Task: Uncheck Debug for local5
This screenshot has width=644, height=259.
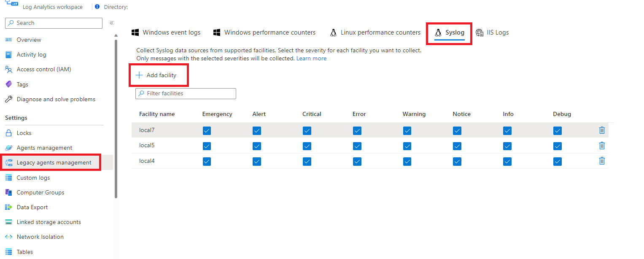Action: tap(558, 146)
